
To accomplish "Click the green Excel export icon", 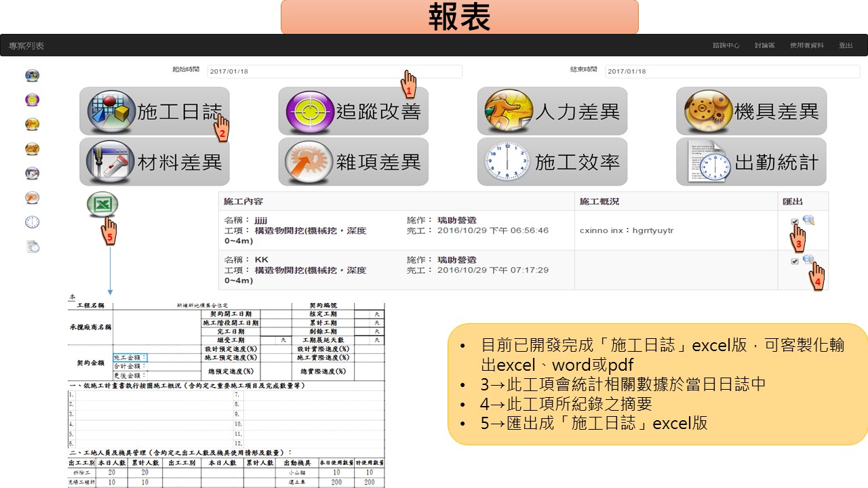I will pos(102,205).
